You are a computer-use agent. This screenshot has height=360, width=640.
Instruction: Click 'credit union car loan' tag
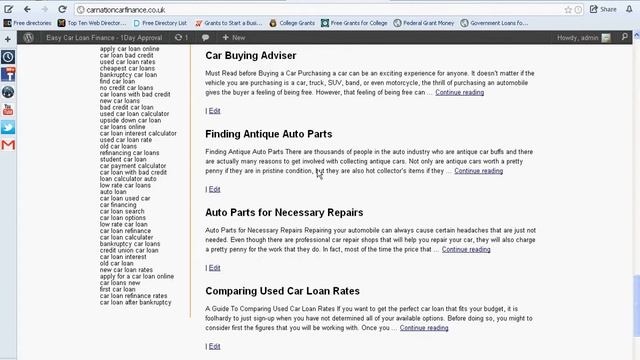coord(129,250)
